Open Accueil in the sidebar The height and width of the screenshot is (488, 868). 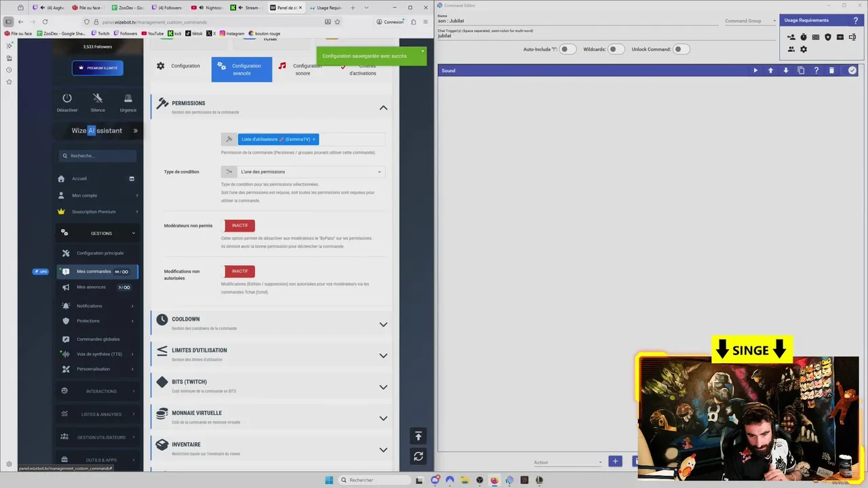(x=79, y=179)
